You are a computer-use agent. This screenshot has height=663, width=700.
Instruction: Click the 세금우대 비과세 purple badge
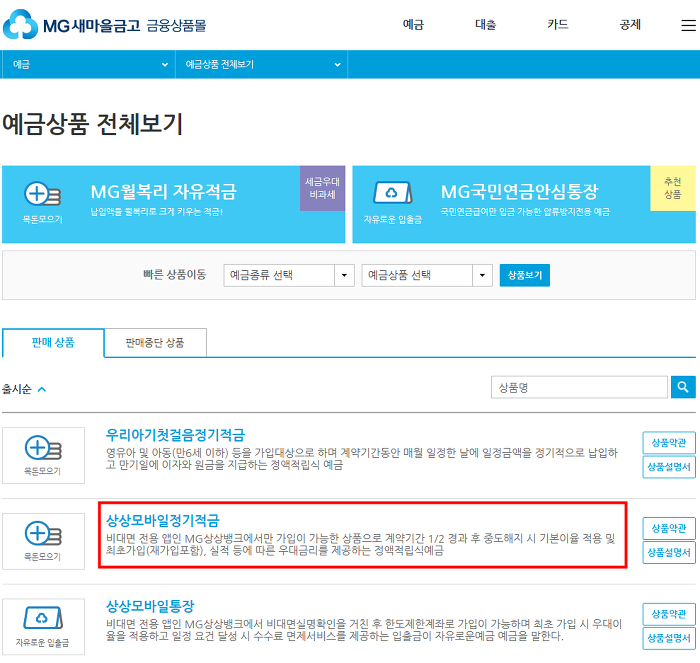(x=322, y=188)
